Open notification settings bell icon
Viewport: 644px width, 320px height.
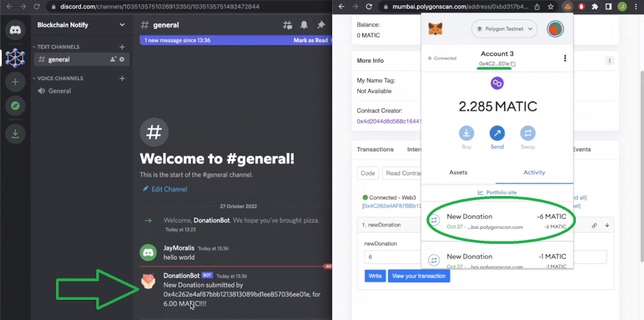coord(304,25)
